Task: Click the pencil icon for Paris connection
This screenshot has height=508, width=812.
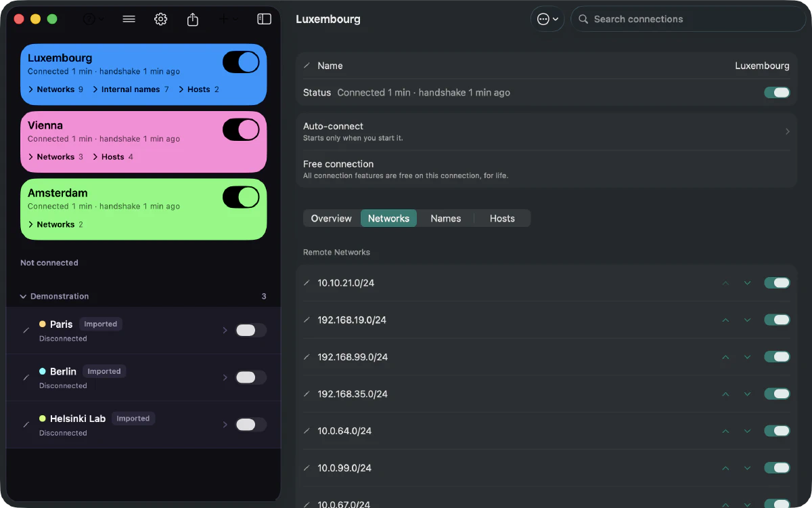Action: click(26, 330)
